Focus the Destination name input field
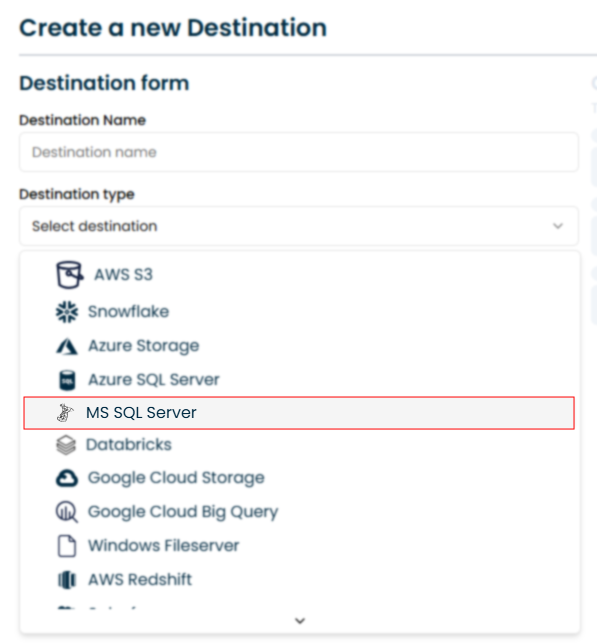 299,152
